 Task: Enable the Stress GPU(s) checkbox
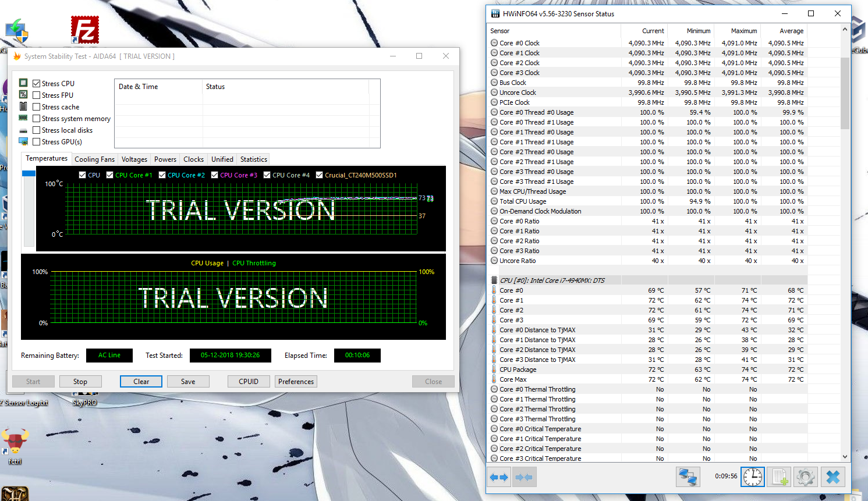tap(37, 142)
